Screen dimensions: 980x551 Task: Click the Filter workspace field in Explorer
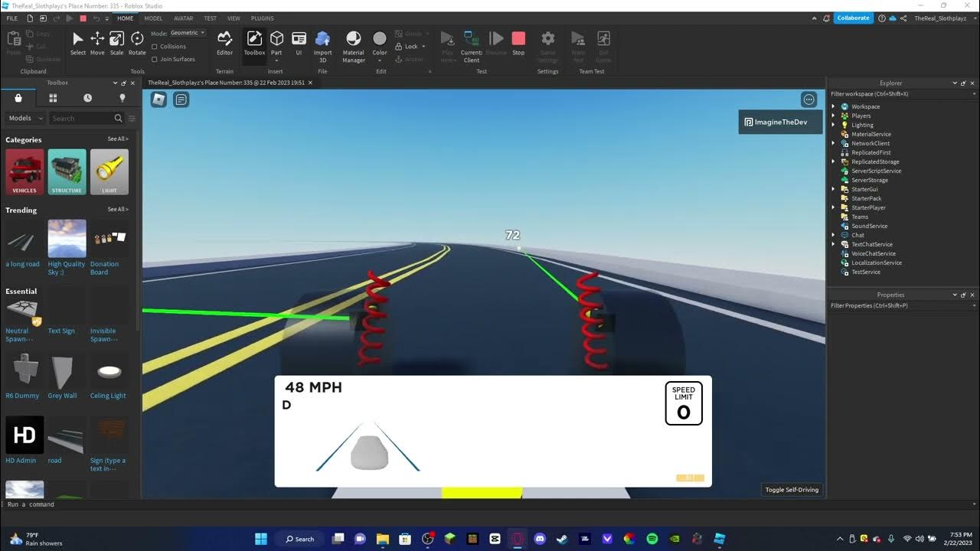903,94
